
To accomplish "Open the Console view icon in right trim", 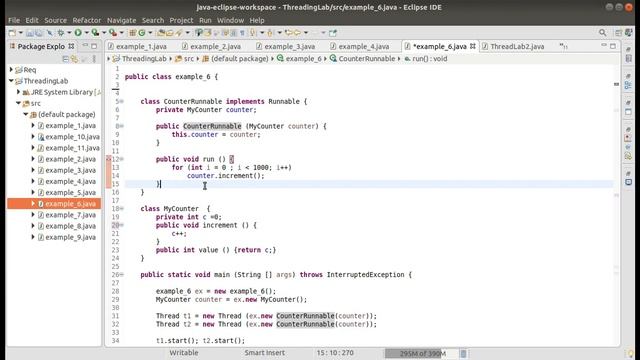I will pyautogui.click(x=629, y=182).
